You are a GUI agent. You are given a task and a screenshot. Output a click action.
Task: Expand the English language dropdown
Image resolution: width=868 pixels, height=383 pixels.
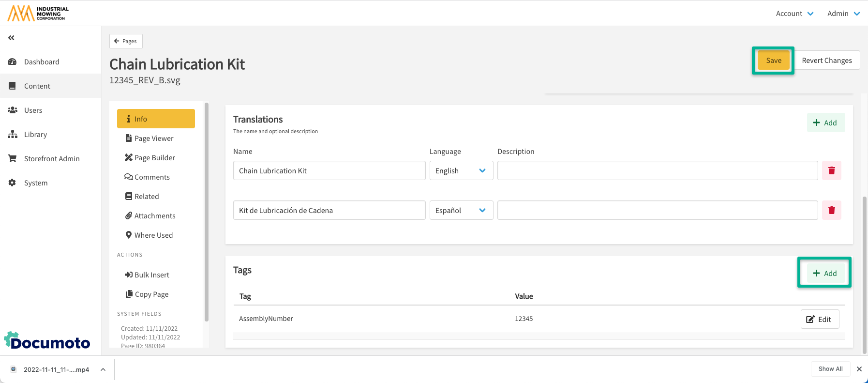tap(461, 170)
